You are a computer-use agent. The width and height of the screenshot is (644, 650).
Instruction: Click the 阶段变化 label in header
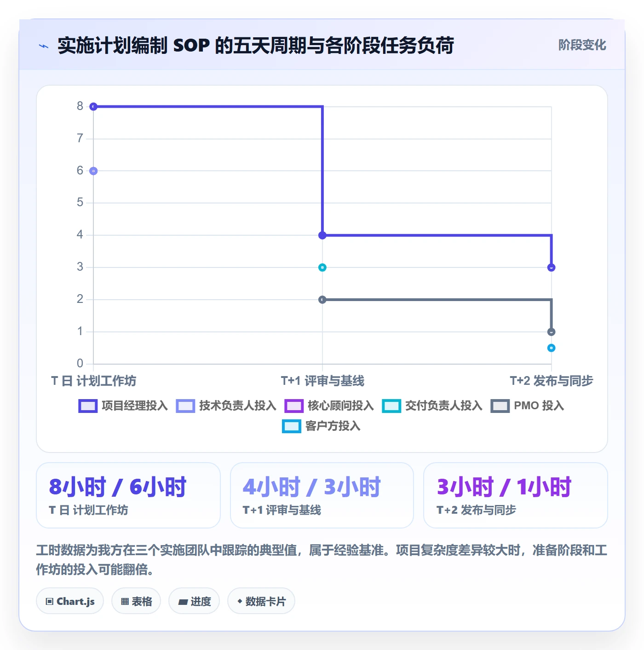pyautogui.click(x=582, y=45)
